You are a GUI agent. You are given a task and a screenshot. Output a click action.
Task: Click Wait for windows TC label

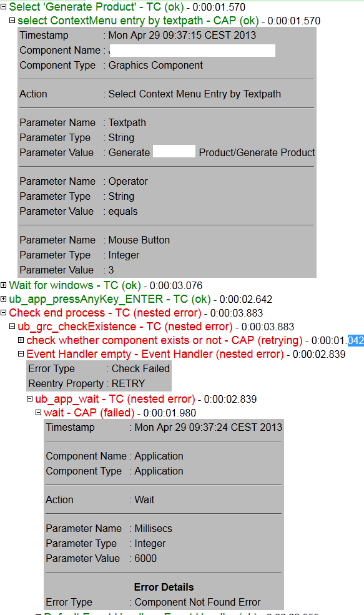[x=75, y=285]
